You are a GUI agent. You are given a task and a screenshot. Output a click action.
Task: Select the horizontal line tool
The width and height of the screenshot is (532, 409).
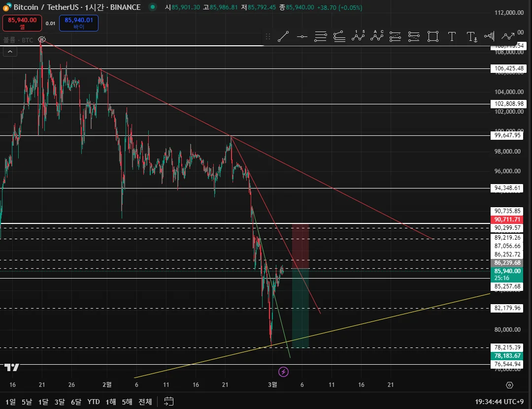pyautogui.click(x=301, y=36)
